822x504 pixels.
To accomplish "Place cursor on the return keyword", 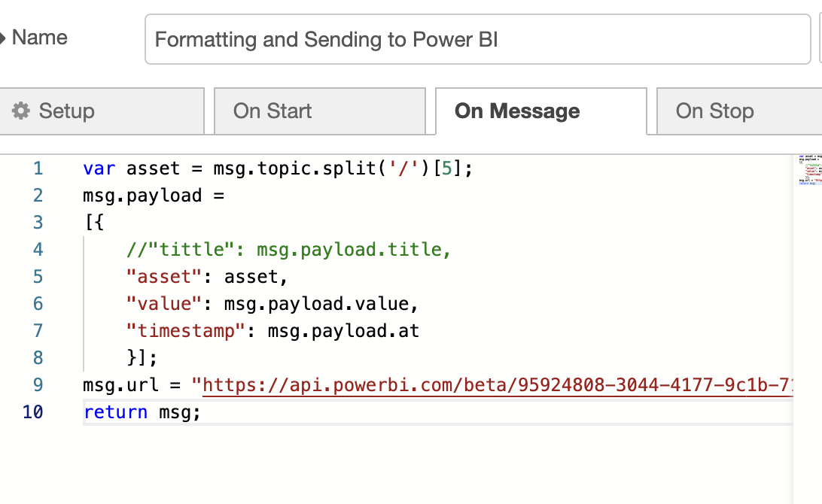I will [115, 412].
